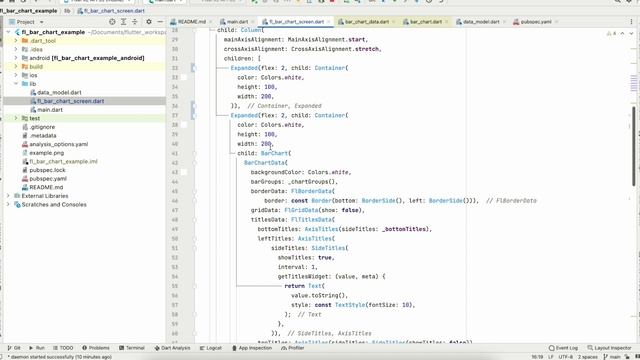Screen dimensions: 640x360
Task: Open the Terminal tool window
Action: click(x=132, y=348)
